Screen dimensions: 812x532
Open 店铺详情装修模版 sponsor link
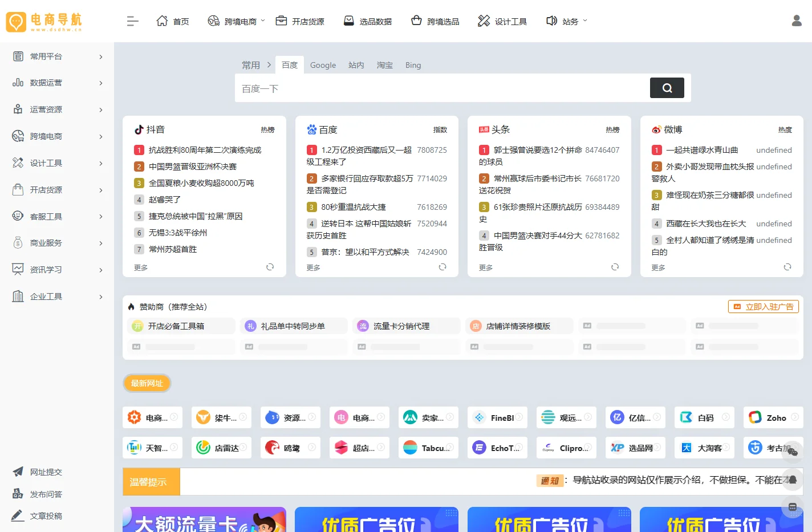point(519,326)
